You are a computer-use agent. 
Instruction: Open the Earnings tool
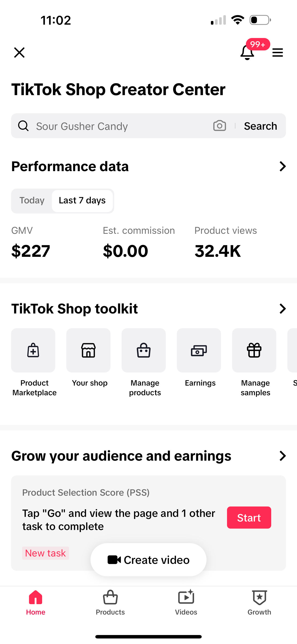(199, 350)
